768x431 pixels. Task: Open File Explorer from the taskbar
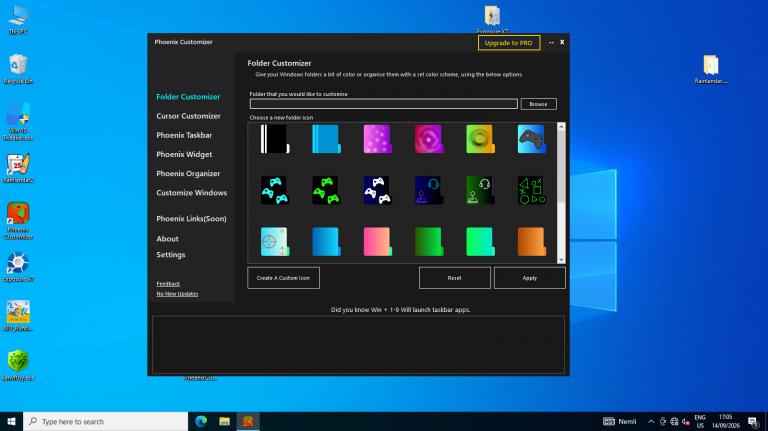click(224, 421)
